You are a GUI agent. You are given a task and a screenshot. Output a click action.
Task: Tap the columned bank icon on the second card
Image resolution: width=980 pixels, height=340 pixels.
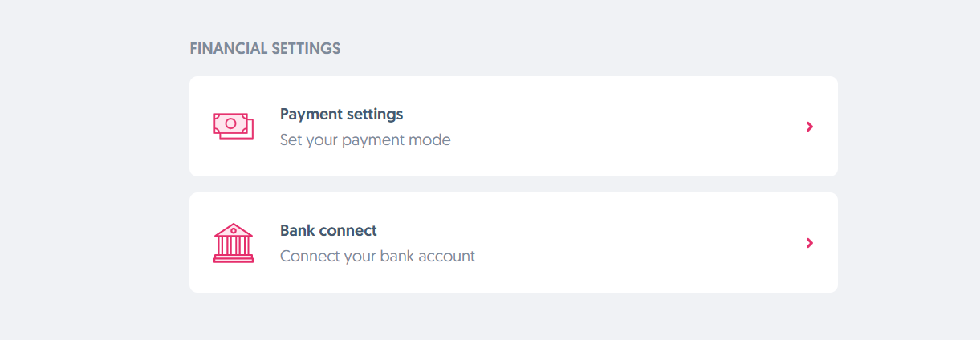click(233, 243)
